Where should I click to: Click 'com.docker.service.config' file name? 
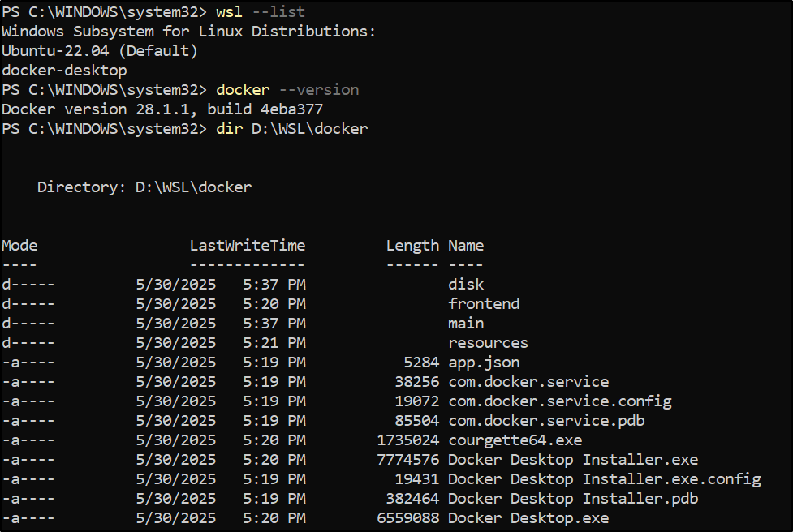pos(560,401)
